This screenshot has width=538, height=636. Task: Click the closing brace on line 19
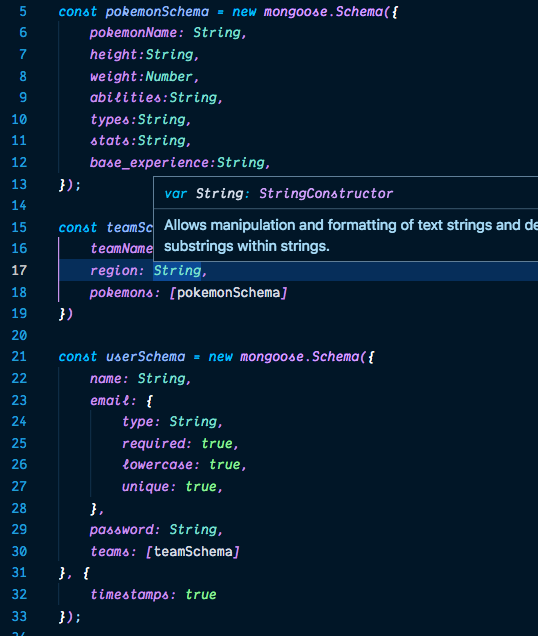[62, 314]
